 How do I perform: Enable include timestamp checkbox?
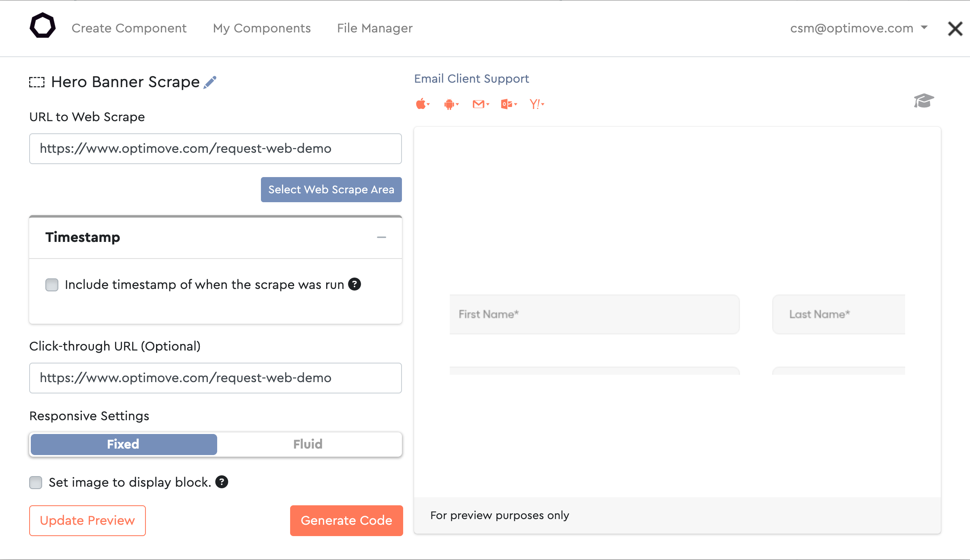pyautogui.click(x=52, y=284)
